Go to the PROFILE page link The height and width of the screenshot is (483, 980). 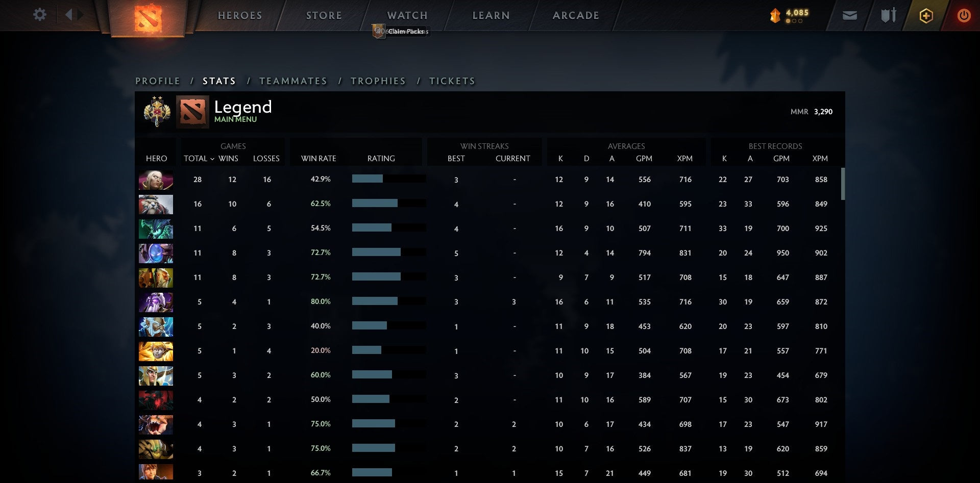coord(157,81)
